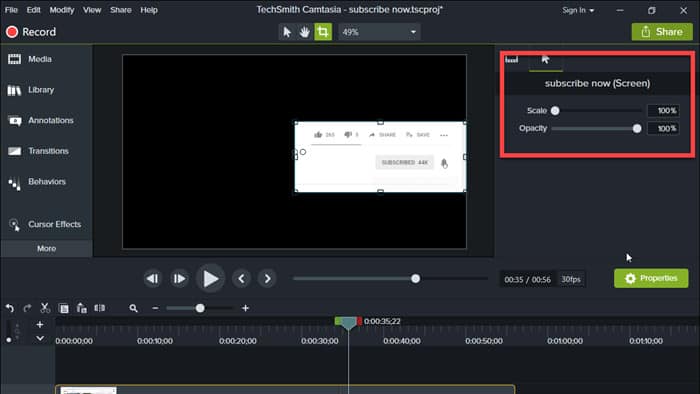Redo the last action
The image size is (700, 394).
pyautogui.click(x=27, y=308)
